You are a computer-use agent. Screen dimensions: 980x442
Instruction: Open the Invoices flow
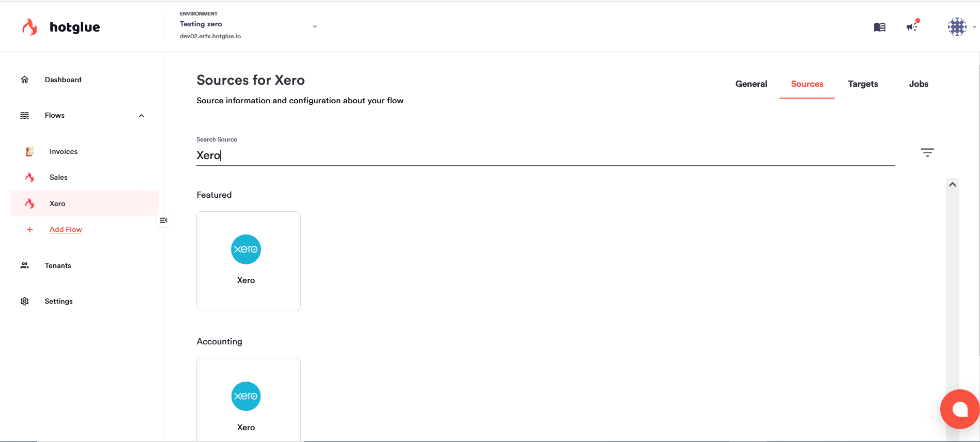(64, 151)
